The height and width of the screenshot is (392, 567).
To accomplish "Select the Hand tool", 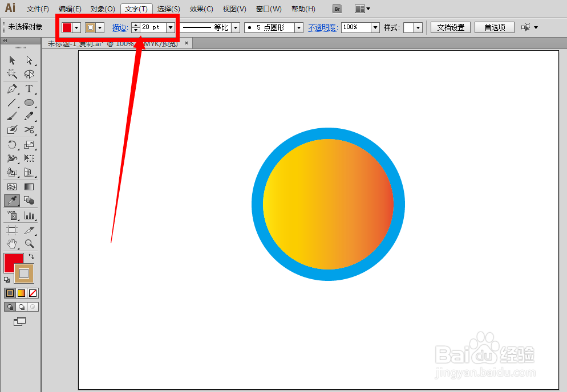I will [x=12, y=244].
